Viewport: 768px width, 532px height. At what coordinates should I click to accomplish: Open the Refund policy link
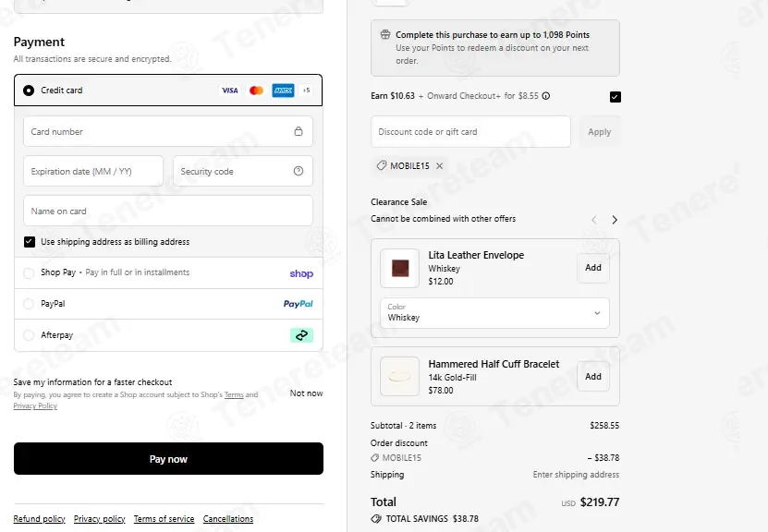click(39, 519)
